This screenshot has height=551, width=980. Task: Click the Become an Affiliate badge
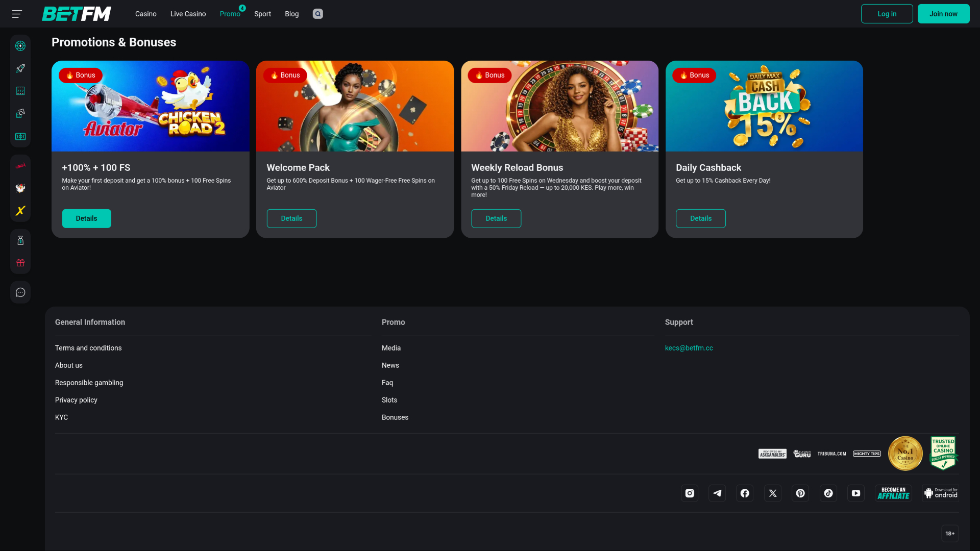(x=893, y=493)
